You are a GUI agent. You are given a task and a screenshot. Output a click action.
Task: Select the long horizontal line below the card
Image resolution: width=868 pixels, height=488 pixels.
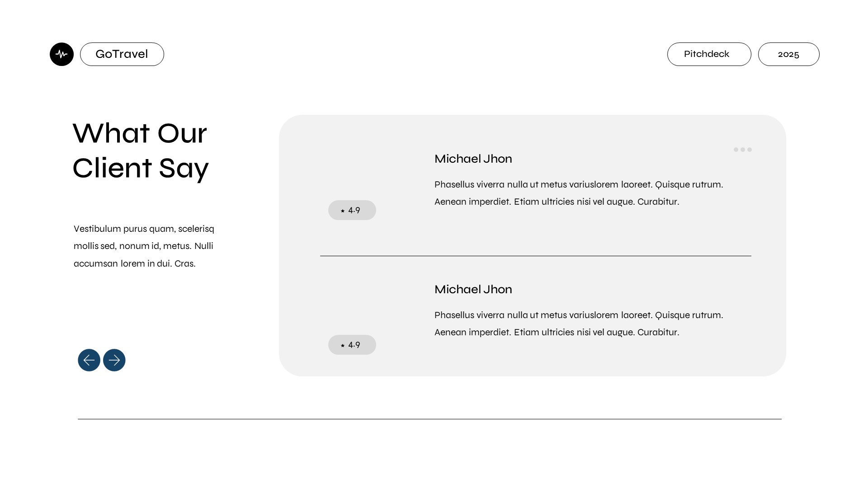point(429,419)
